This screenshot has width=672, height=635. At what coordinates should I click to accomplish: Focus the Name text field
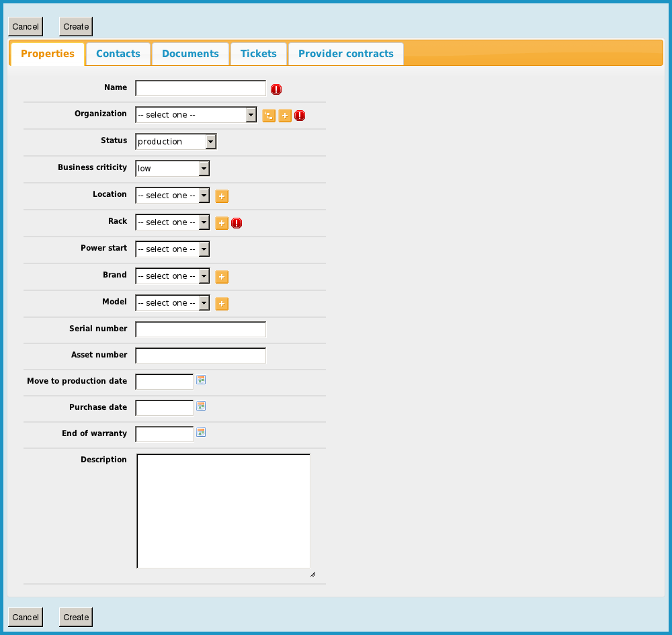[200, 88]
